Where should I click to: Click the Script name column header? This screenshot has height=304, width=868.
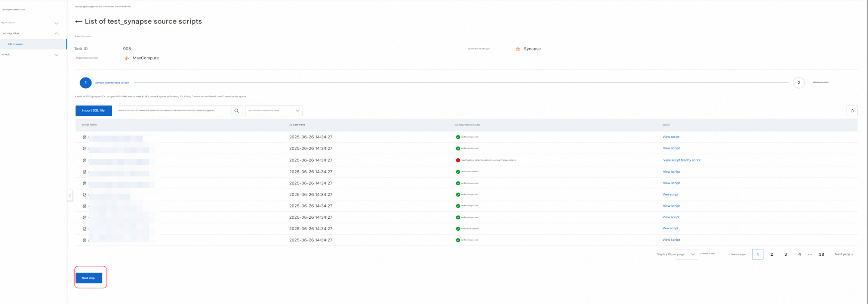(x=89, y=125)
